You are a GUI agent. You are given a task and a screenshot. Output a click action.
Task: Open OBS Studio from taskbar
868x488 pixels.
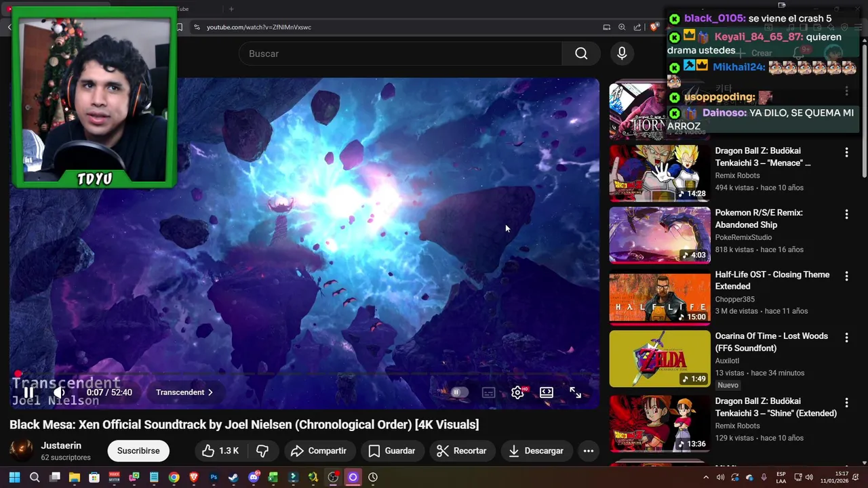(x=333, y=477)
